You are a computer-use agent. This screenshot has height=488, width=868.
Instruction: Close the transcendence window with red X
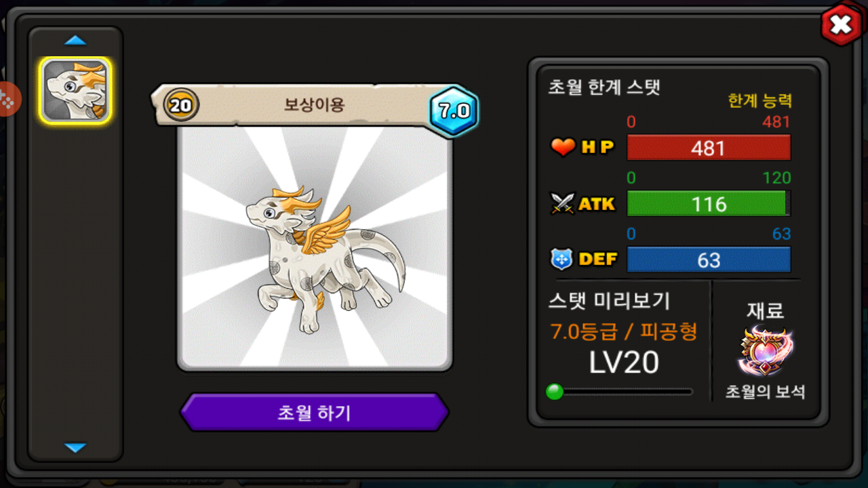click(x=841, y=26)
